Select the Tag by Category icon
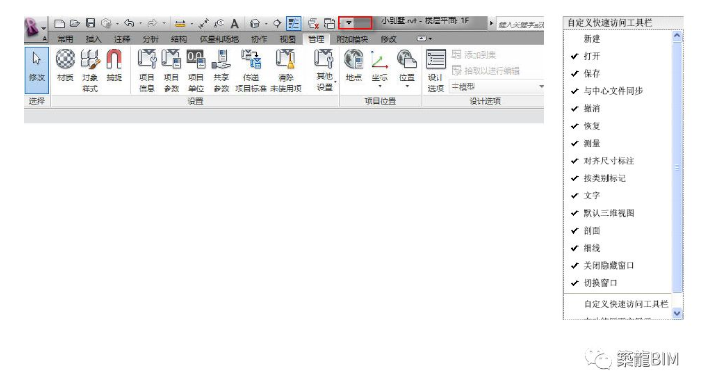This screenshot has width=701, height=387. [x=219, y=23]
